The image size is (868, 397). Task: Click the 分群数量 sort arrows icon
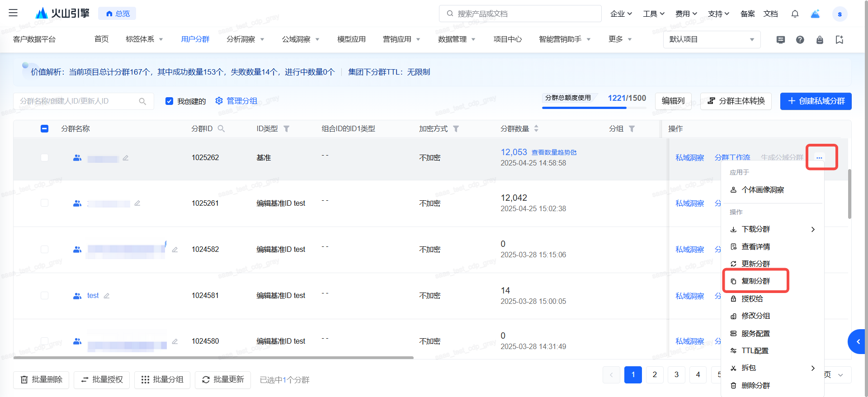536,129
